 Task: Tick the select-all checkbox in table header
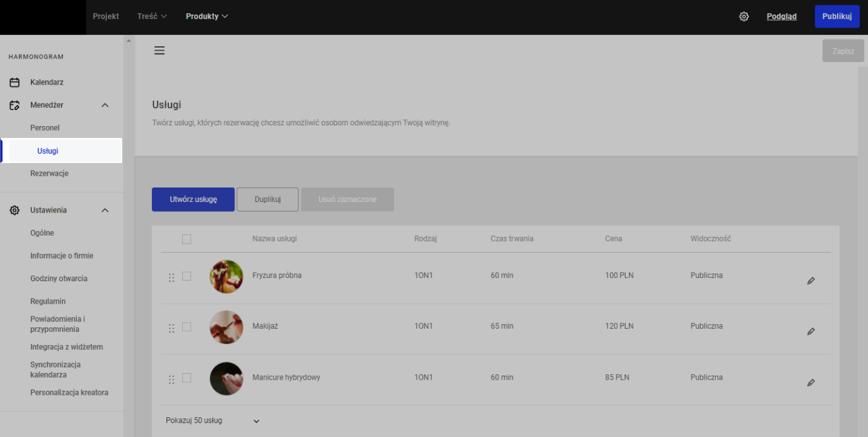(187, 239)
